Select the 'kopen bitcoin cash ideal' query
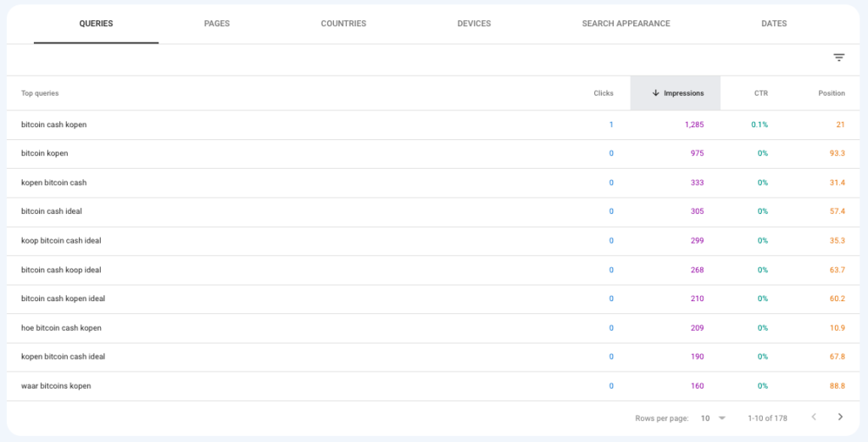The image size is (868, 442). point(63,356)
